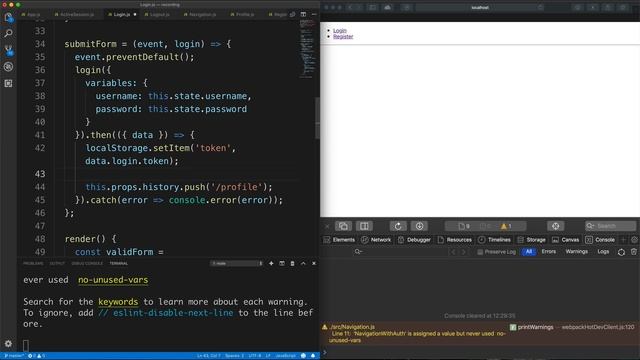Switch to the Debug Console panel tab
This screenshot has width=640, height=360.
(87, 263)
